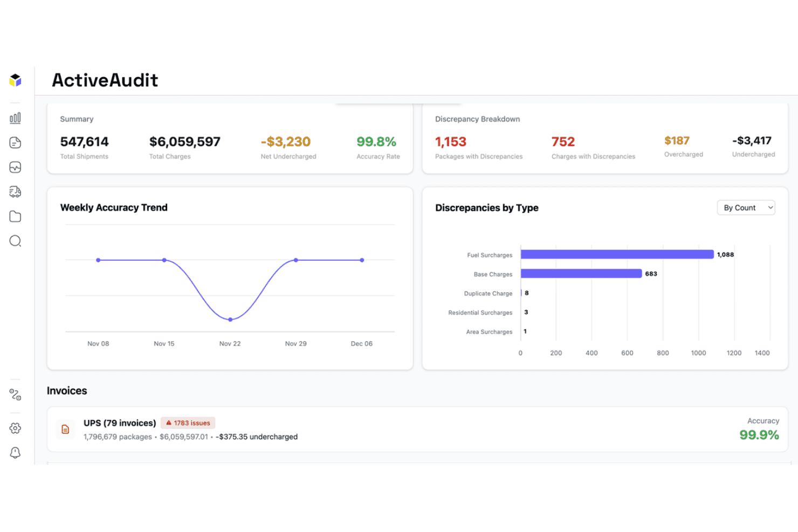Open the By Count dropdown

[746, 208]
